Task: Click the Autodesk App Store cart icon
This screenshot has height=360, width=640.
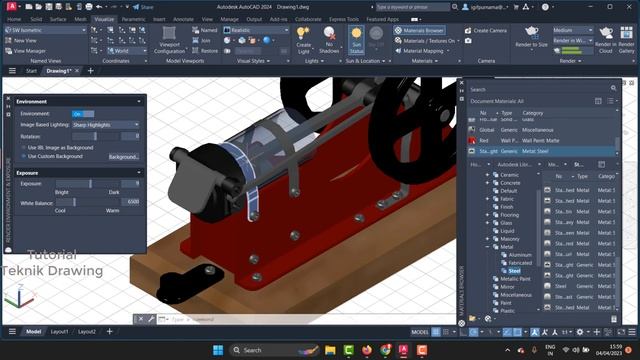Action: [x=516, y=7]
